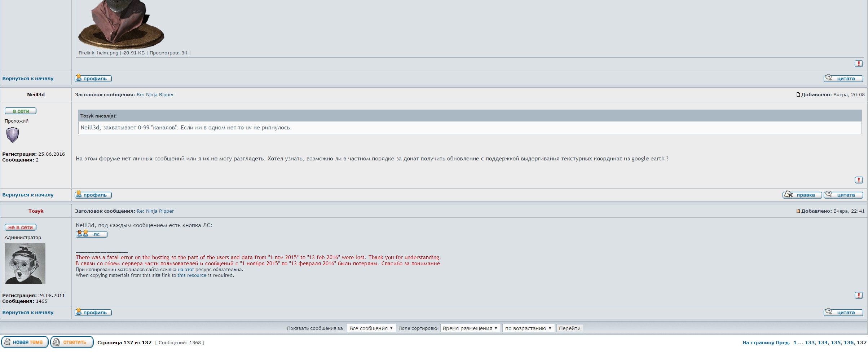
Task: Open профиль button under Neill3d's post
Action: [x=93, y=195]
